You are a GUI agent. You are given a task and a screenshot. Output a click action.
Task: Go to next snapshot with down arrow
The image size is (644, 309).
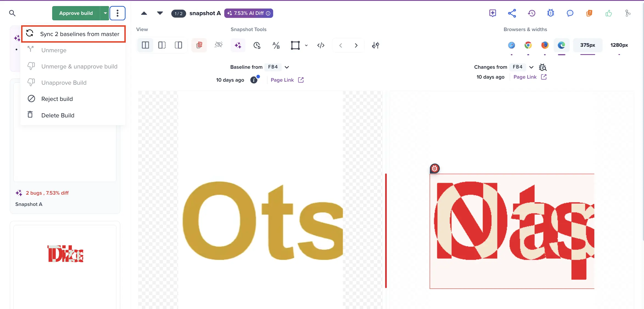pos(160,13)
